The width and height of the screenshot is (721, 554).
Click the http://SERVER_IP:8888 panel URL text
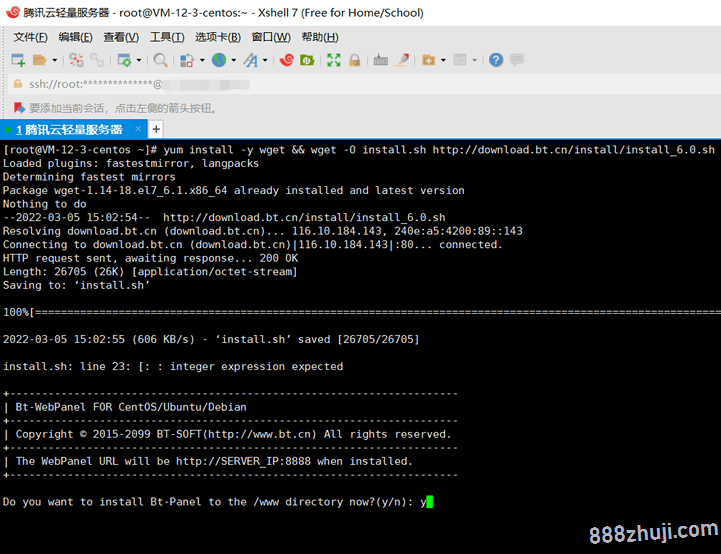(243, 461)
